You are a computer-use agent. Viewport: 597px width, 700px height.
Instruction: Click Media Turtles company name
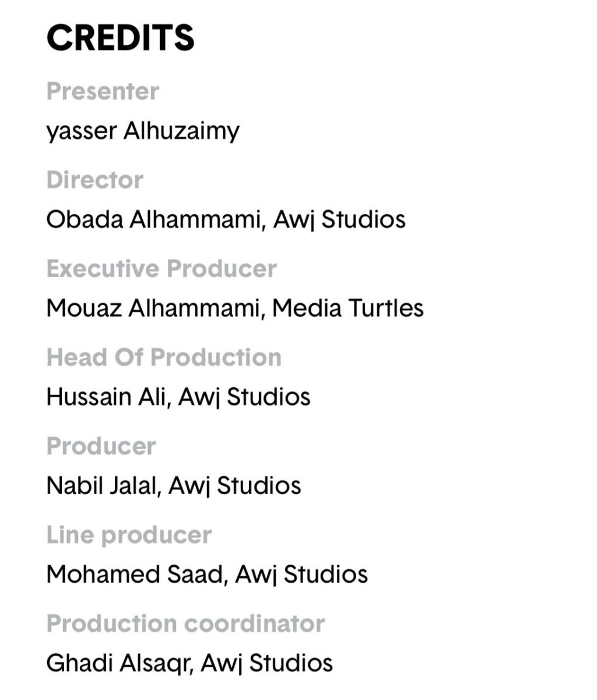point(348,308)
